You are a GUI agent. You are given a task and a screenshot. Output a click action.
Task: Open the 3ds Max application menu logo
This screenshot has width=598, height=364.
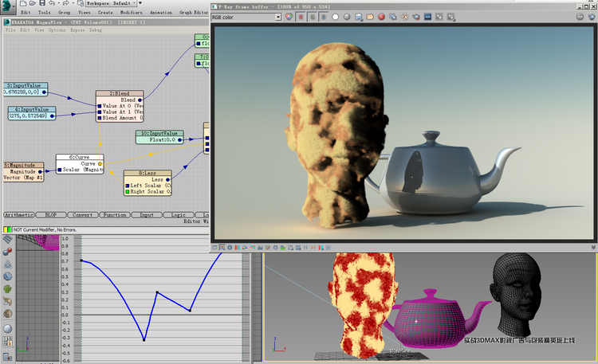pyautogui.click(x=6, y=6)
